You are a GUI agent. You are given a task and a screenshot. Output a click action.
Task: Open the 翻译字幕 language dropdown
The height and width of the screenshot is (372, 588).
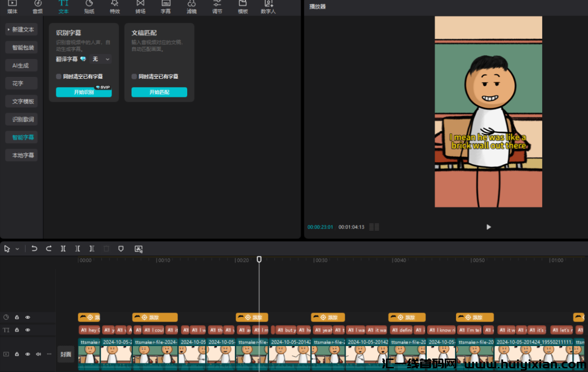point(101,59)
